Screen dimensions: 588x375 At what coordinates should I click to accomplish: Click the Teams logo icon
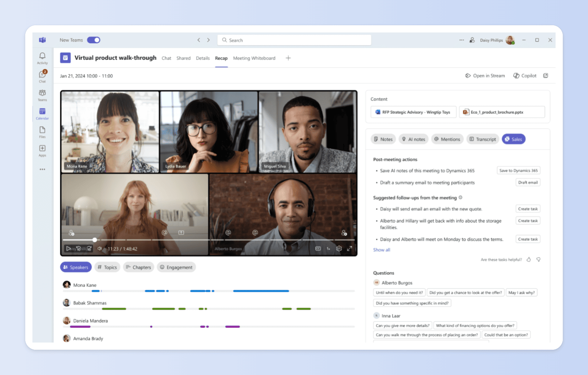point(43,40)
